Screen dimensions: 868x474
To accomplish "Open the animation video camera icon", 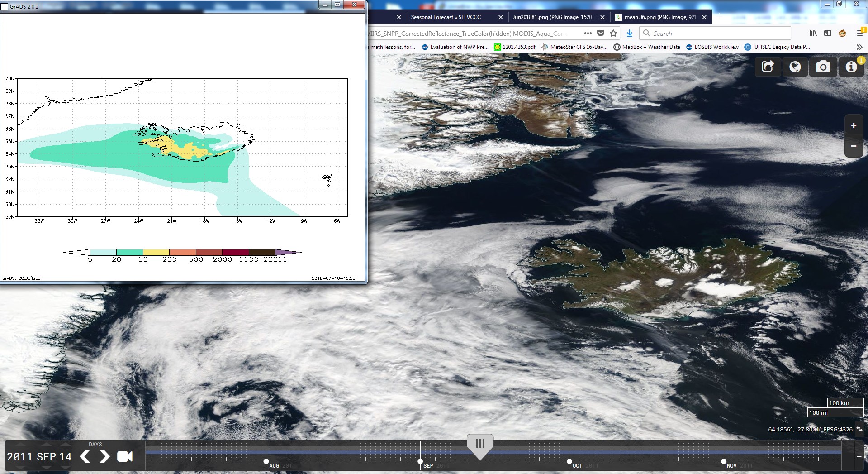I will pyautogui.click(x=125, y=456).
